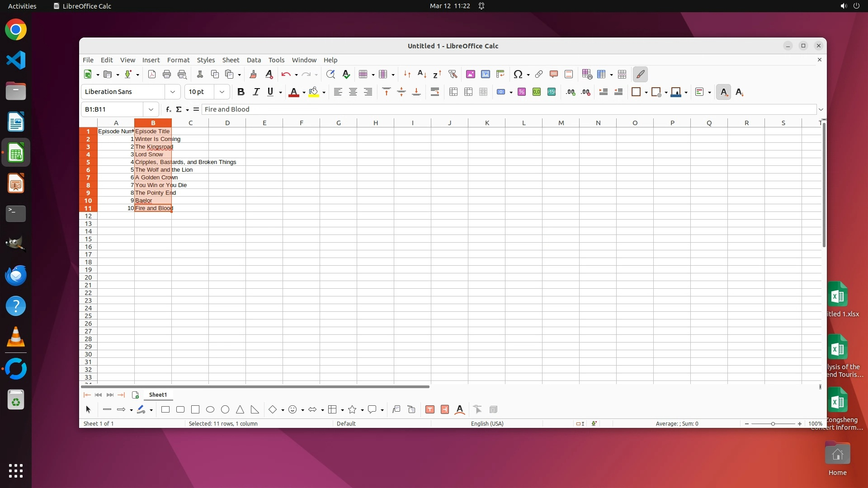Apply the yellow background color swatch

click(314, 92)
